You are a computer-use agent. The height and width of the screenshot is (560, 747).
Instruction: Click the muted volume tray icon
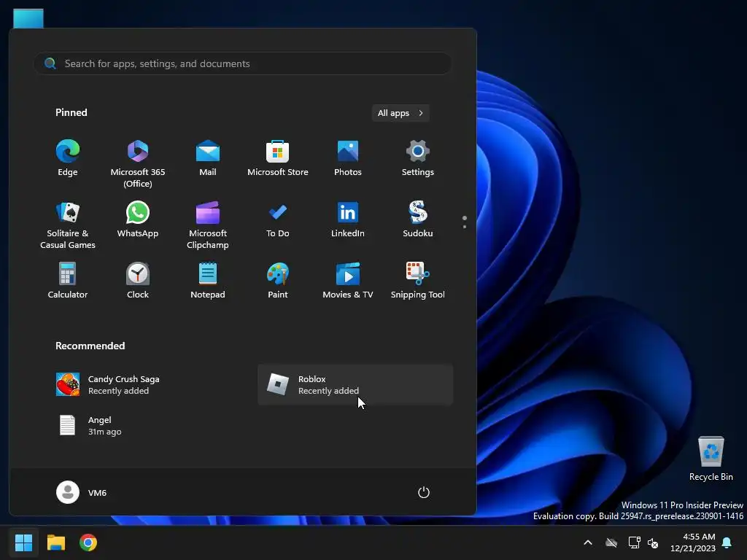pyautogui.click(x=653, y=542)
